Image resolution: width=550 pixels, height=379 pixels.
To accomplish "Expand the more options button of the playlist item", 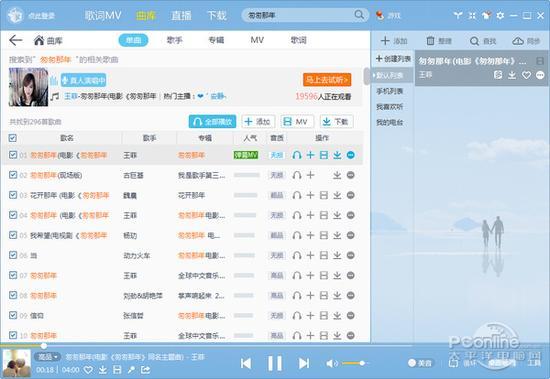I will click(x=540, y=75).
